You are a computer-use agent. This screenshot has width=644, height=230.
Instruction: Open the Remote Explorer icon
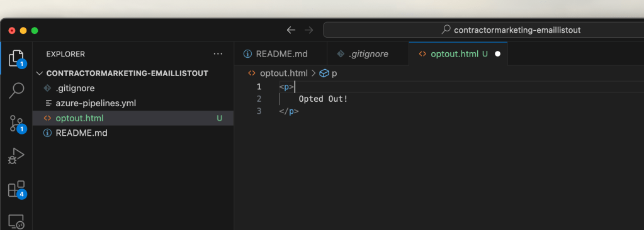coord(16,221)
